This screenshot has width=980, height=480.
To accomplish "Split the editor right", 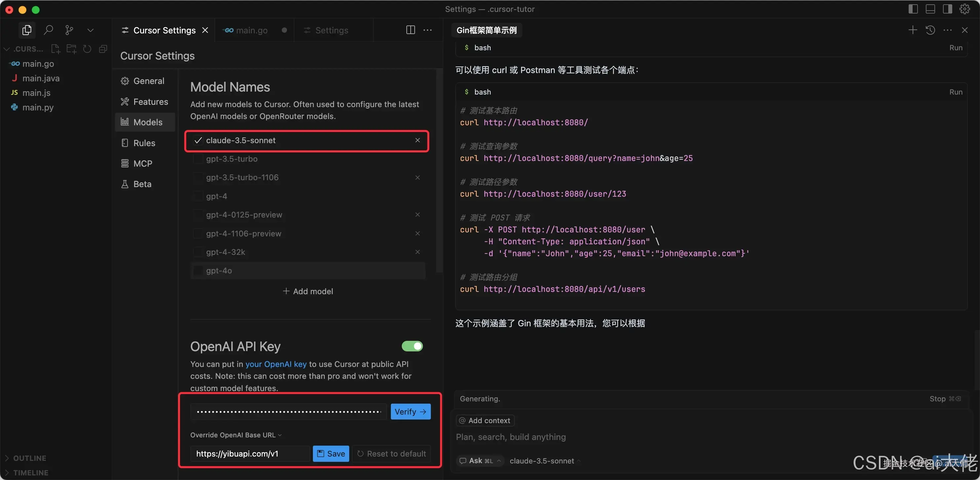I will [410, 30].
